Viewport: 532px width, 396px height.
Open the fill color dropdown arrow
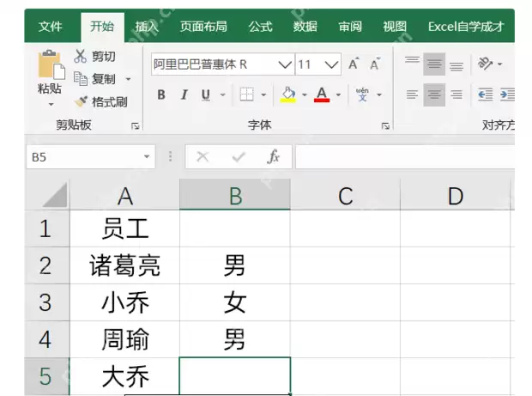coord(305,94)
